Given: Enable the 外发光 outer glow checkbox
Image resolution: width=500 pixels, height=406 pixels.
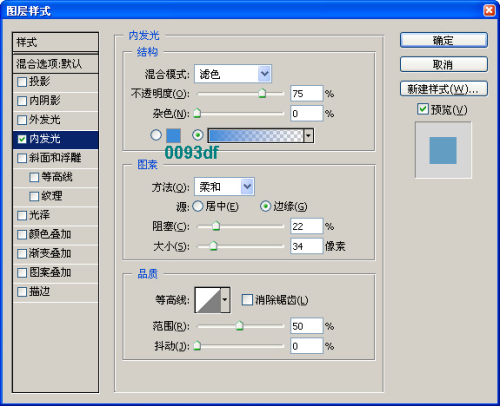Looking at the screenshot, I should pyautogui.click(x=22, y=120).
